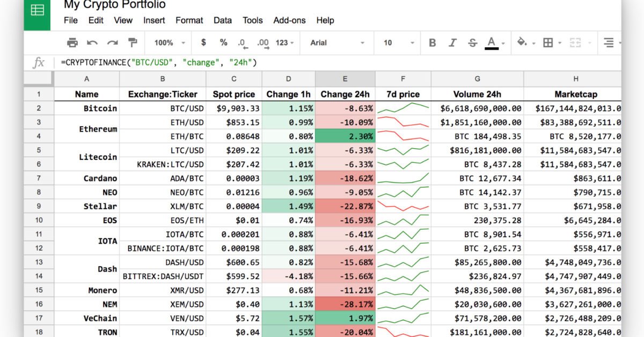Apply percent format to cell

[223, 43]
